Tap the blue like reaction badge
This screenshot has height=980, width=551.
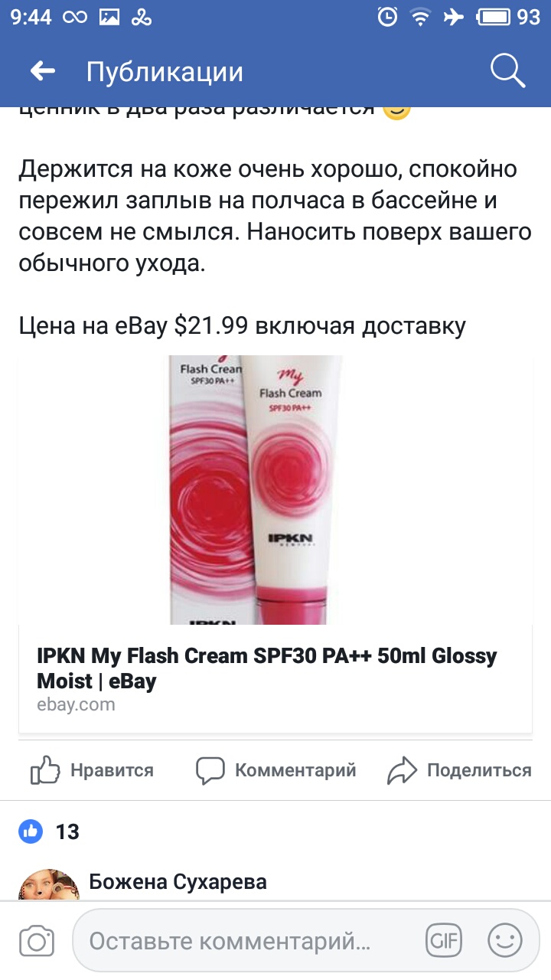click(x=31, y=831)
